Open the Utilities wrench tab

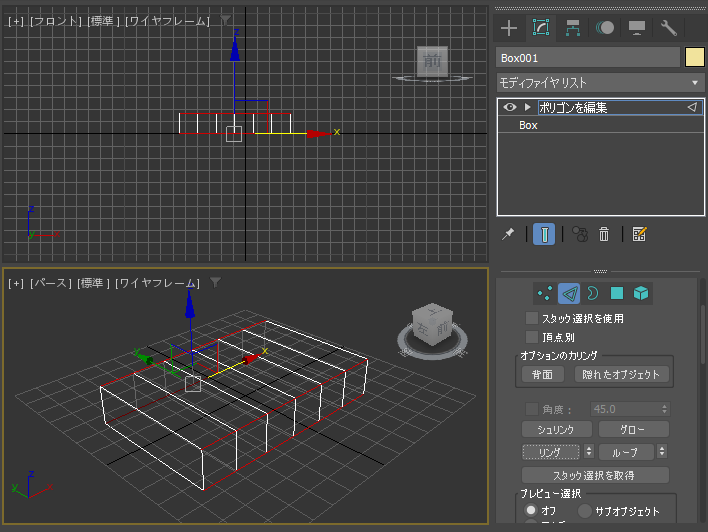[669, 28]
